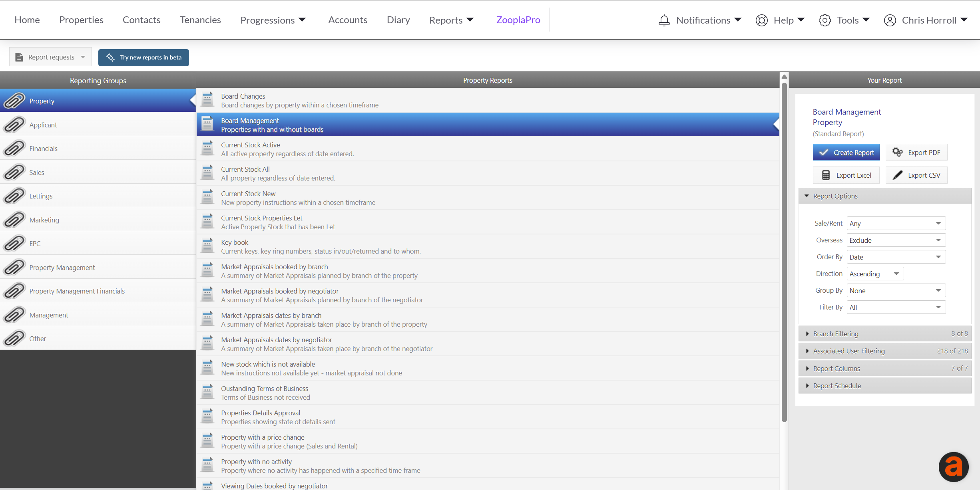980x490 pixels.
Task: Click the paperclip icon beside Property Management Financials
Action: [x=14, y=291]
